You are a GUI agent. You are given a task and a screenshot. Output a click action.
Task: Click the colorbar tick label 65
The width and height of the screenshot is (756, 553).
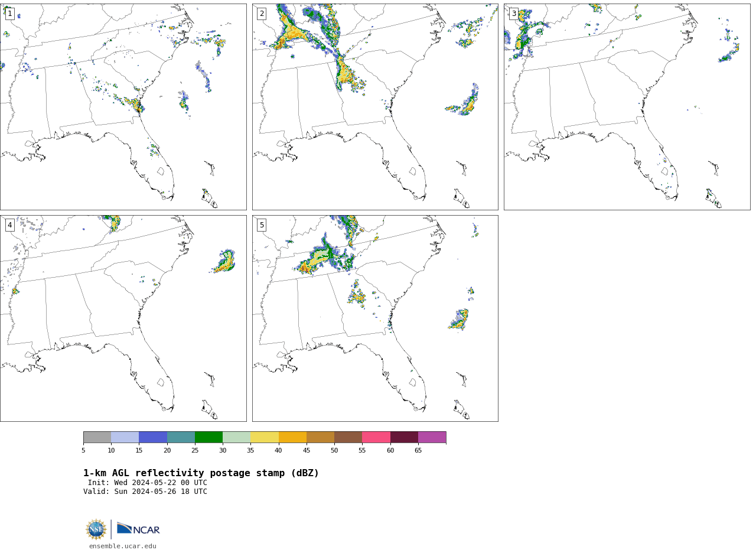click(x=418, y=451)
